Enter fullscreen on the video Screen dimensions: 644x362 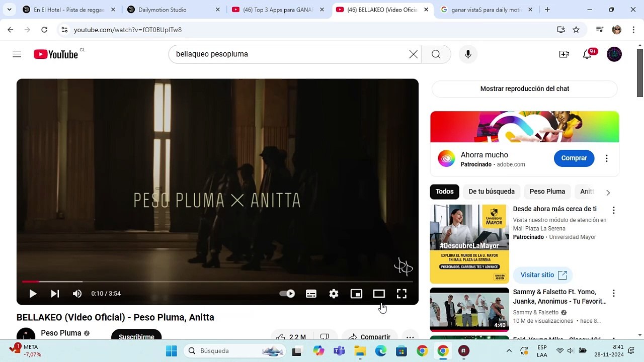(x=401, y=294)
